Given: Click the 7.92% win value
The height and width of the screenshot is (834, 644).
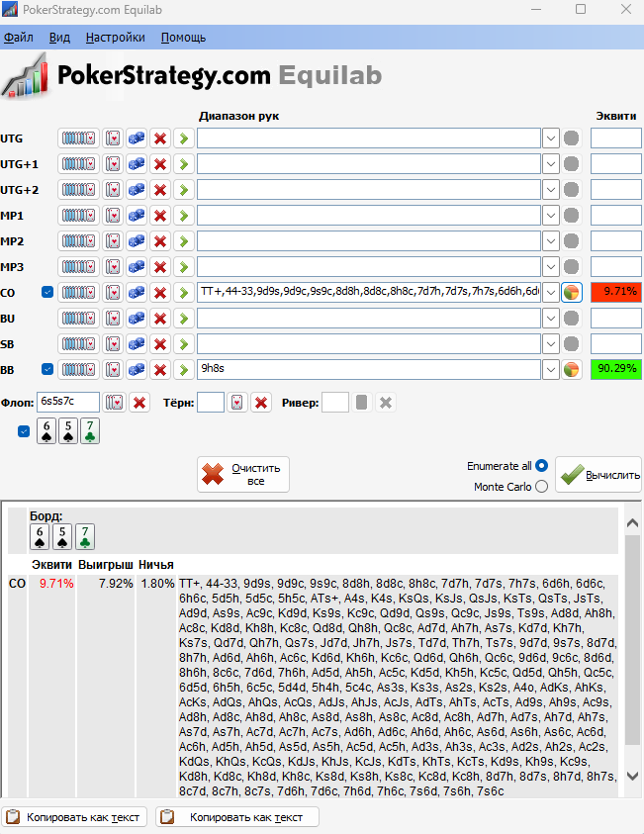Looking at the screenshot, I should (116, 584).
